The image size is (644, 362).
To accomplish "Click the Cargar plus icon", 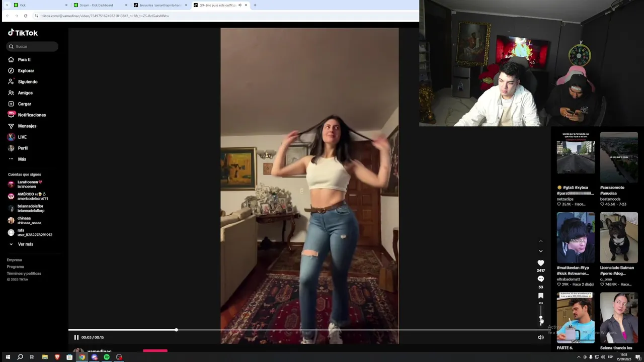I will pos(11,104).
